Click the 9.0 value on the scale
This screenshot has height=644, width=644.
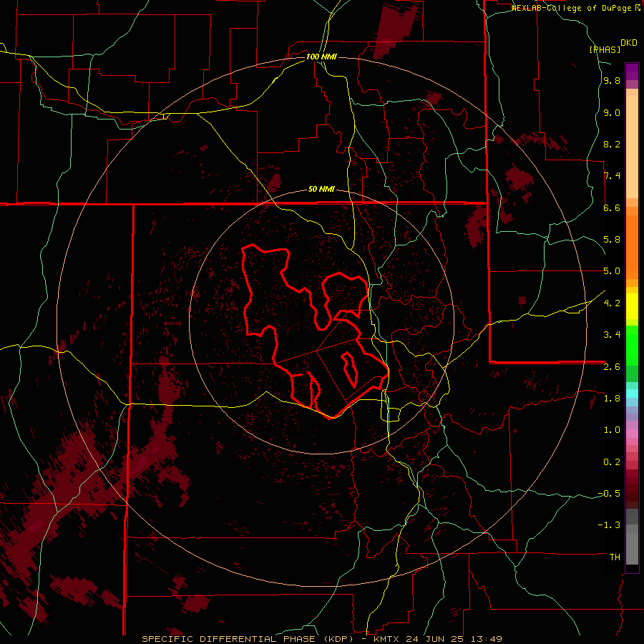(x=612, y=112)
